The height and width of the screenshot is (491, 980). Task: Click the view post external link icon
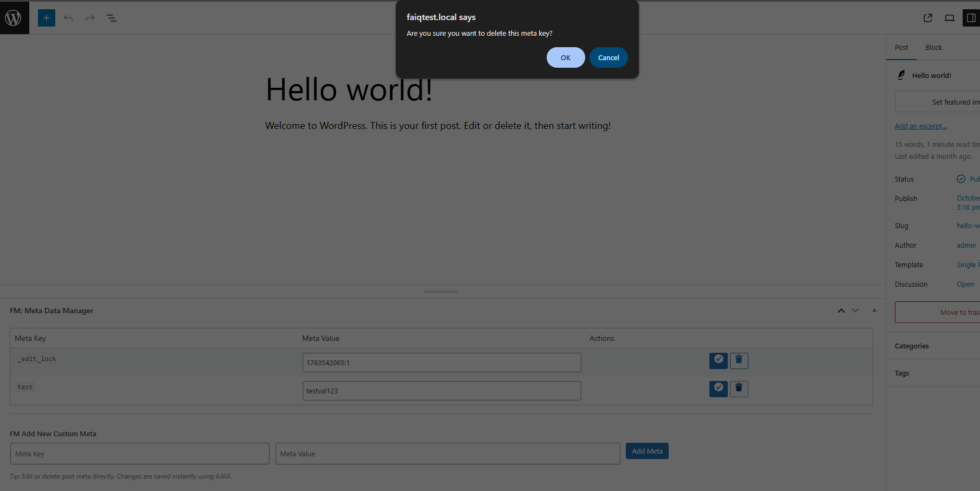coord(927,17)
